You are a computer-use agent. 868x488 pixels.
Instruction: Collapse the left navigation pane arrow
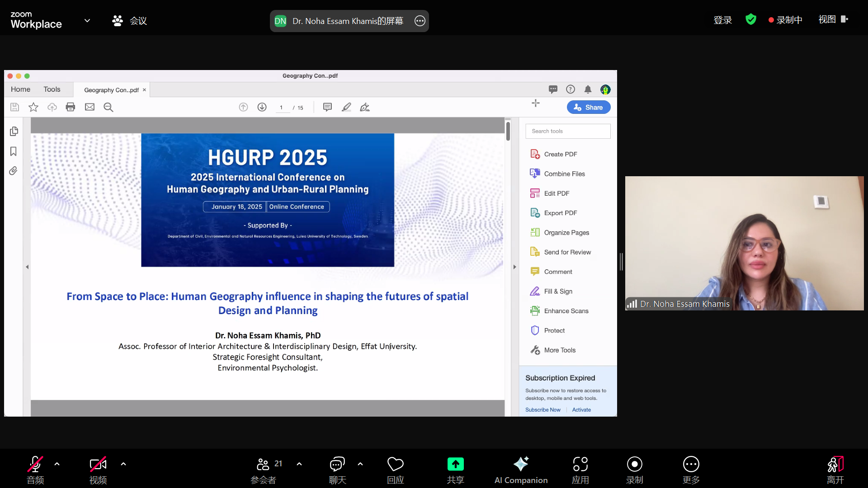27,267
